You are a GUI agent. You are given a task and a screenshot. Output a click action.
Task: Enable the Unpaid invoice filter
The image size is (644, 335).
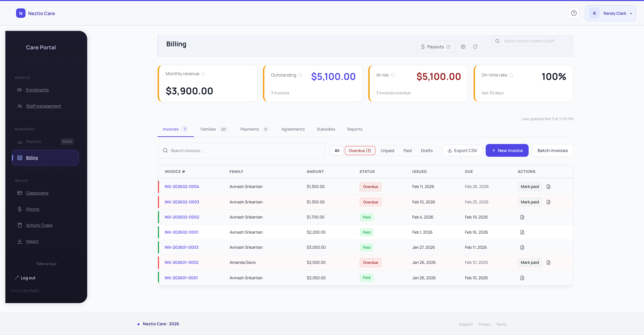pyautogui.click(x=388, y=150)
